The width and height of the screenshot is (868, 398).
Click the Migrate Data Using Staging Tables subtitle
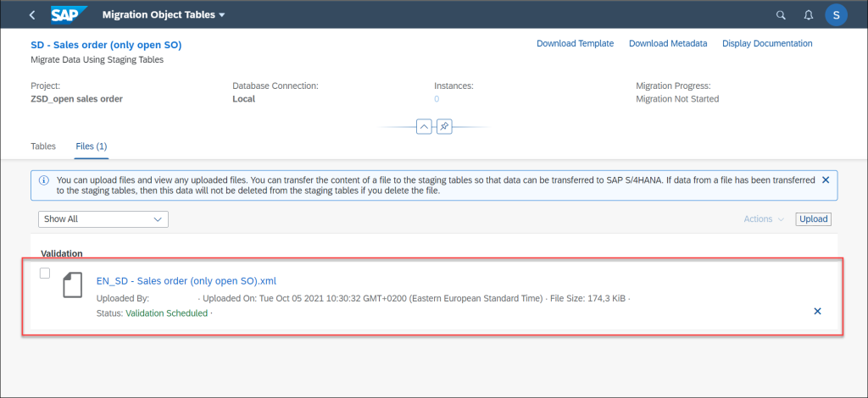pyautogui.click(x=97, y=59)
